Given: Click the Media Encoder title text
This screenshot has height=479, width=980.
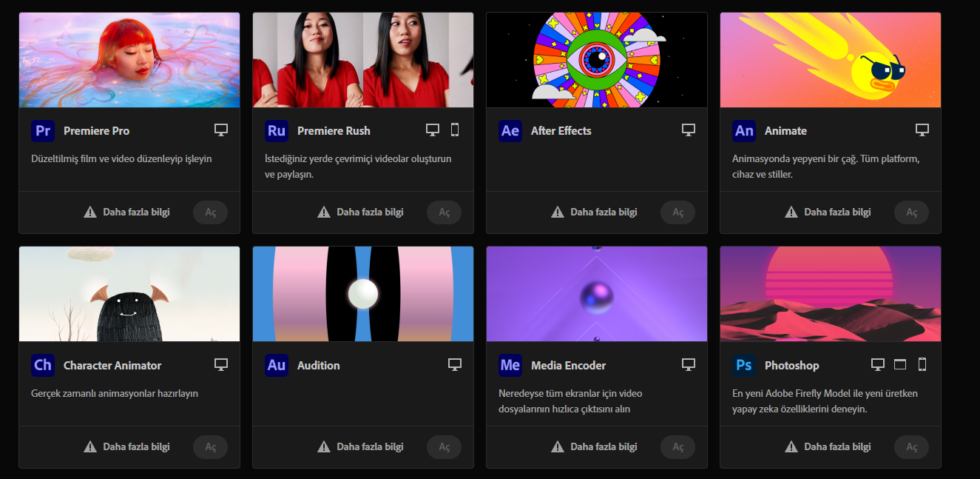Looking at the screenshot, I should 568,365.
